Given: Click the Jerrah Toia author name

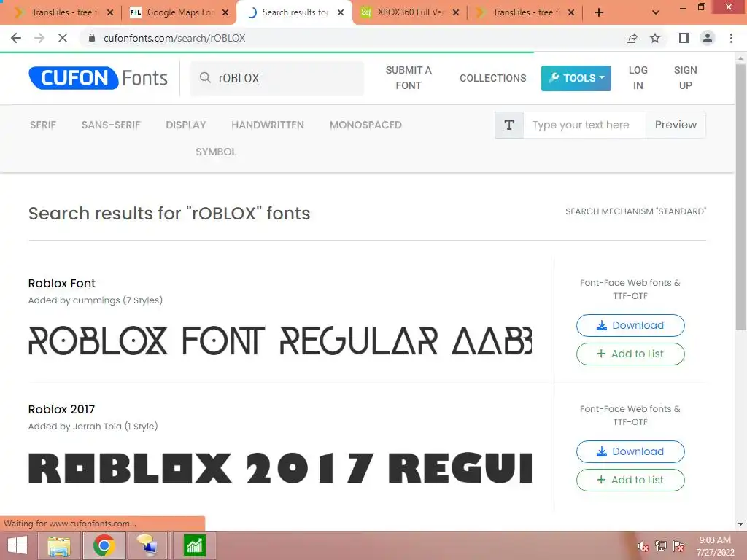Looking at the screenshot, I should point(97,427).
